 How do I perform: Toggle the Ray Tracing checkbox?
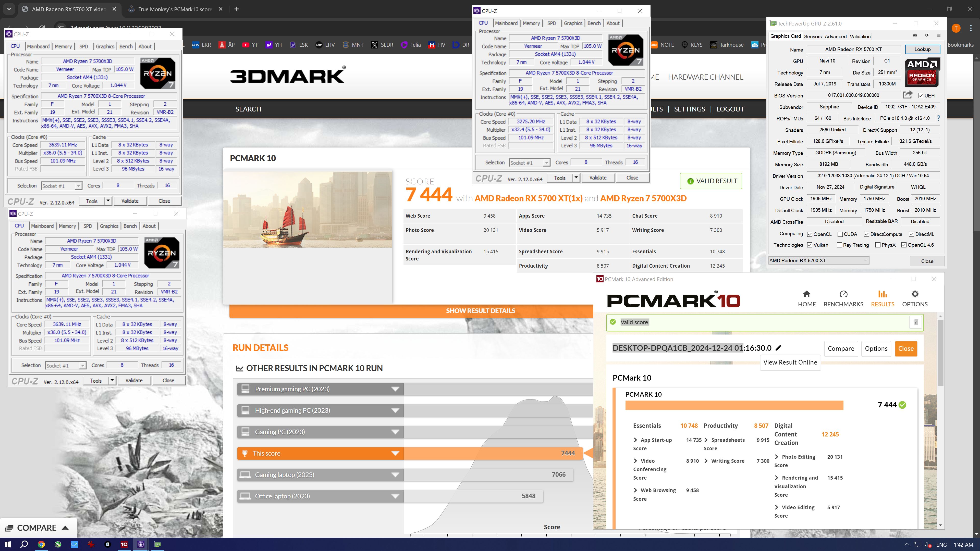point(839,245)
